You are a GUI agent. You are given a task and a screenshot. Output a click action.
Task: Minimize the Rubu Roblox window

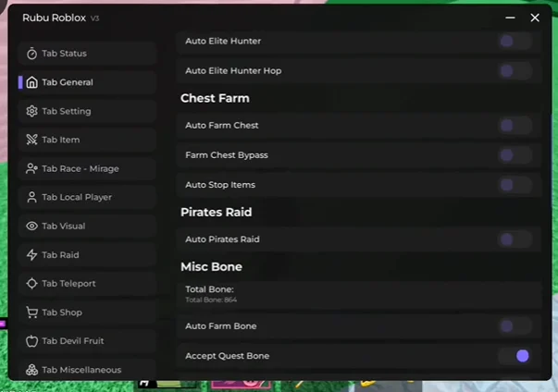(x=510, y=18)
